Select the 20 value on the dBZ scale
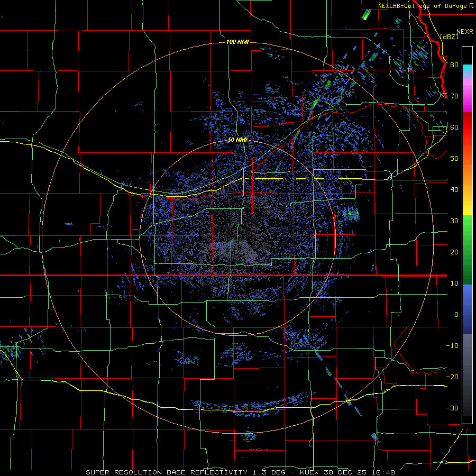Image resolution: width=476 pixels, height=476 pixels. click(x=454, y=252)
